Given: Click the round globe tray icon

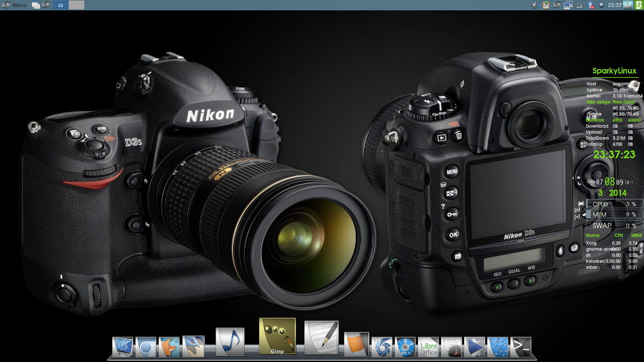Looking at the screenshot, I should coord(601,5).
